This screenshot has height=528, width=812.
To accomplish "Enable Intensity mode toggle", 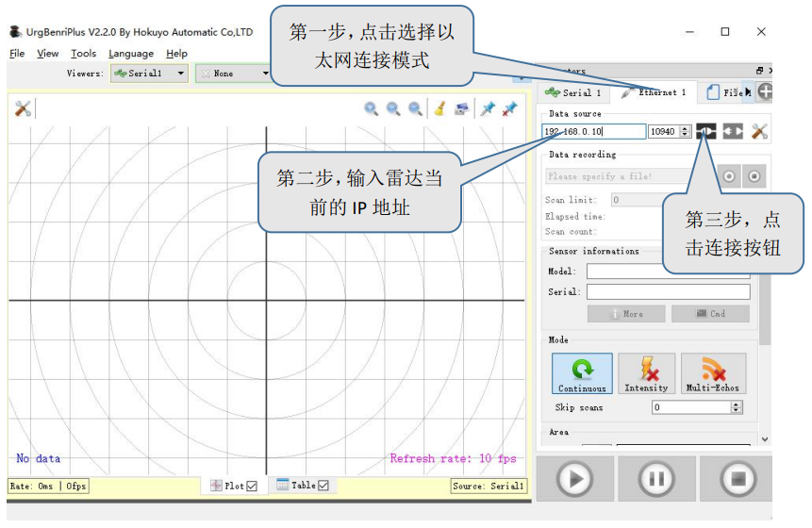I will tap(646, 373).
